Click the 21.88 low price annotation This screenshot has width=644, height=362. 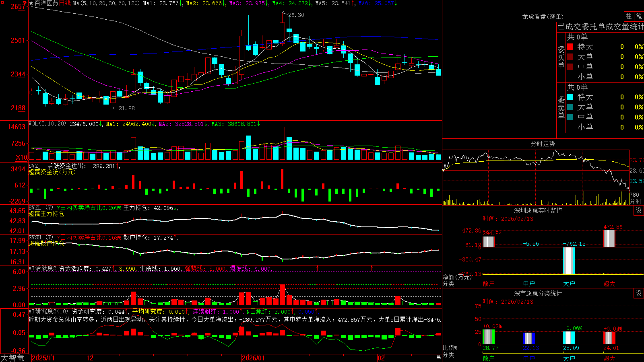pyautogui.click(x=127, y=108)
